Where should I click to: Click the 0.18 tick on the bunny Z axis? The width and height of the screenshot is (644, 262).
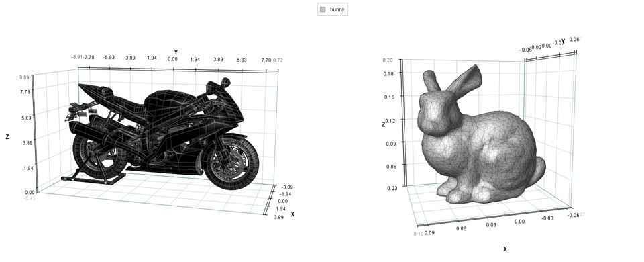(x=388, y=73)
